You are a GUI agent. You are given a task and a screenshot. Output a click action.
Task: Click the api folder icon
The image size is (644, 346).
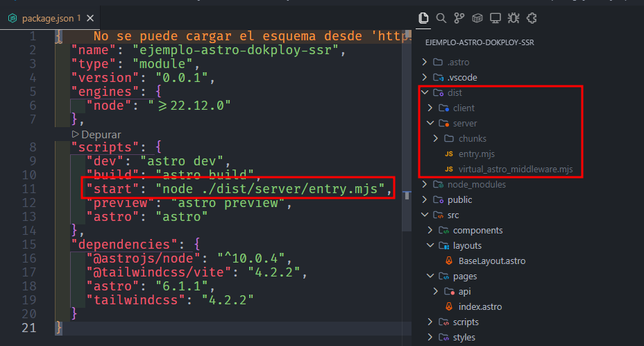449,291
